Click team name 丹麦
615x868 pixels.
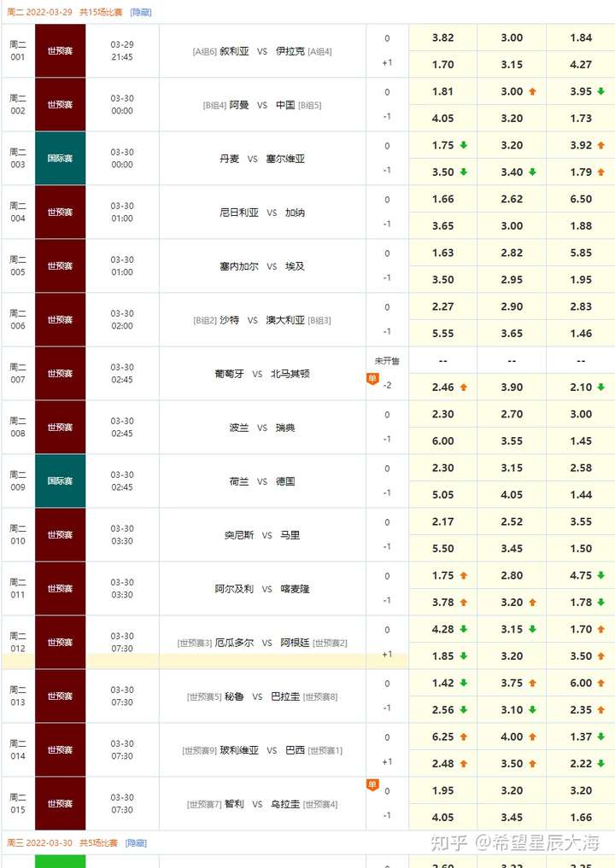click(230, 158)
